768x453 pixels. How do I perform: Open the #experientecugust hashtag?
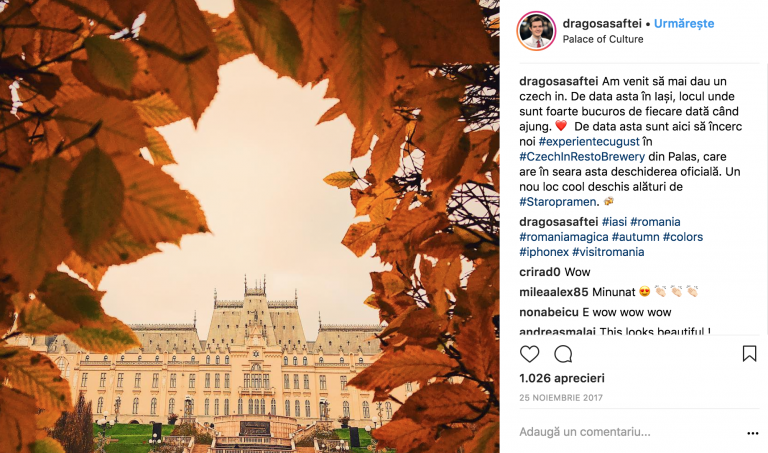[589, 142]
